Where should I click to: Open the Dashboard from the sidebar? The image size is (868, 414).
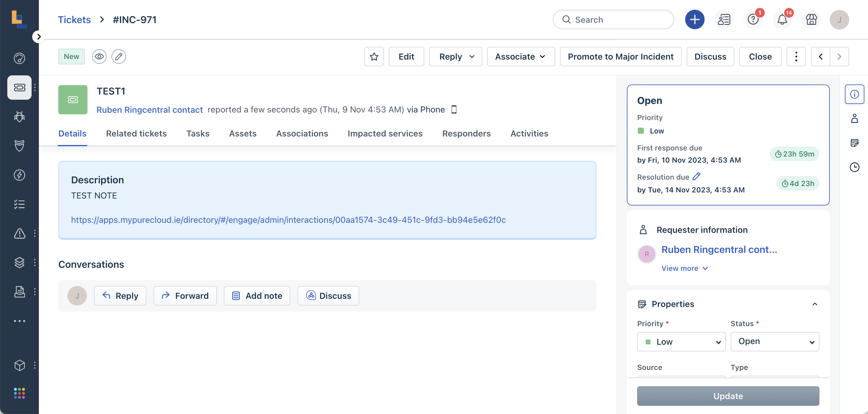click(19, 58)
